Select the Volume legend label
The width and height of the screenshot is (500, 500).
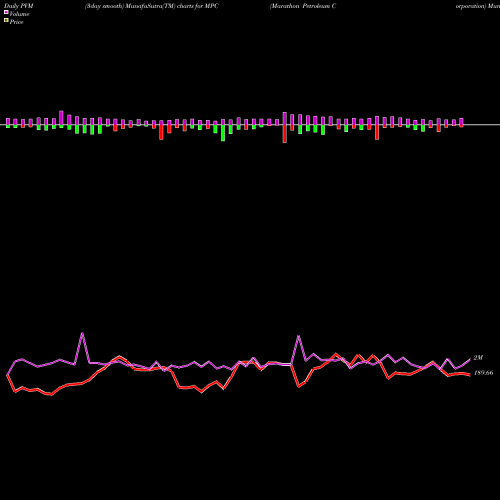pyautogui.click(x=19, y=14)
